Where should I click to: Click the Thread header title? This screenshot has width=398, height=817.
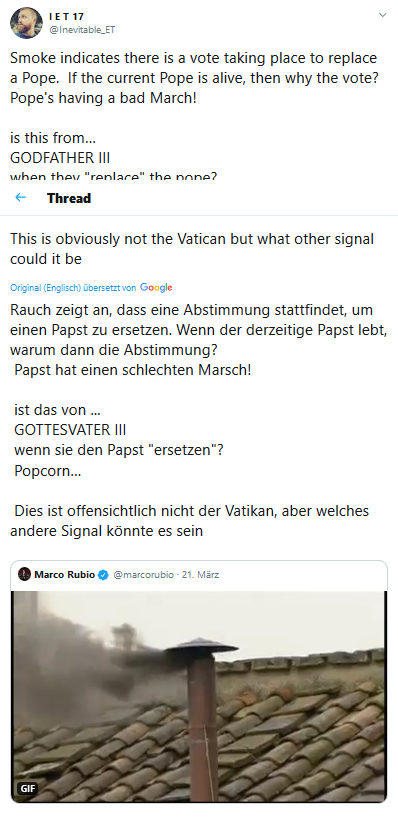(69, 198)
